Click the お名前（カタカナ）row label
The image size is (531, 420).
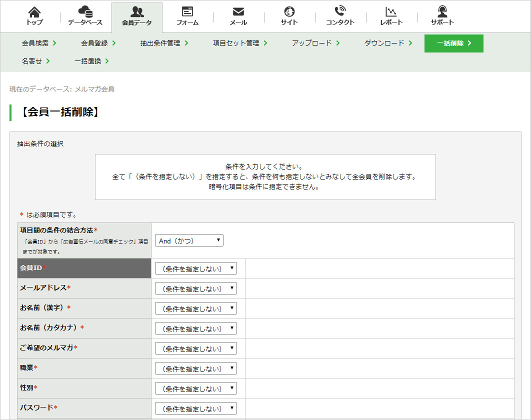point(52,328)
